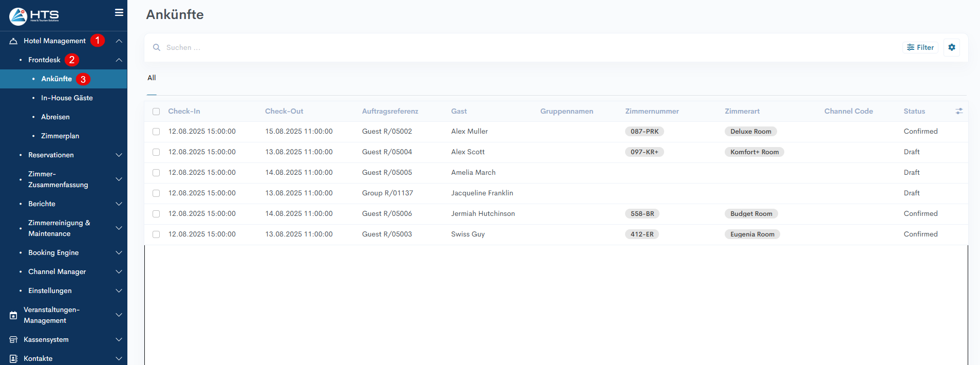980x365 pixels.
Task: Click the Kassensystem register icon
Action: pyautogui.click(x=13, y=340)
